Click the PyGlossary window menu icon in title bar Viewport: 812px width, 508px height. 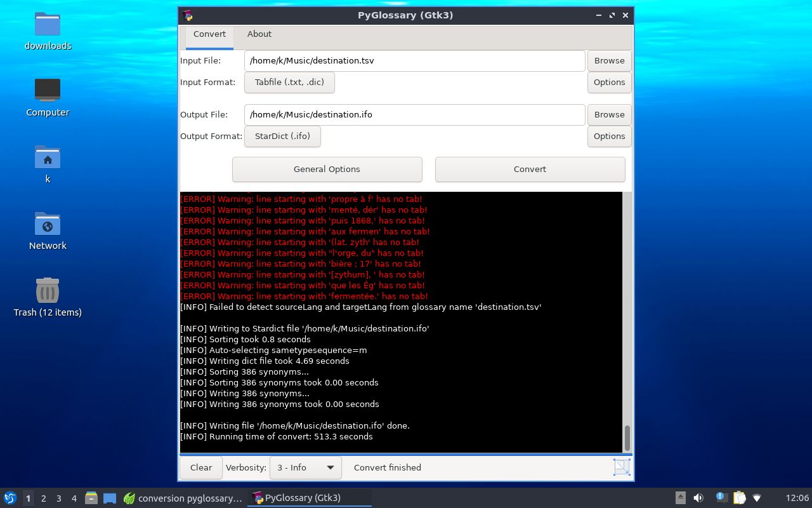tap(187, 15)
